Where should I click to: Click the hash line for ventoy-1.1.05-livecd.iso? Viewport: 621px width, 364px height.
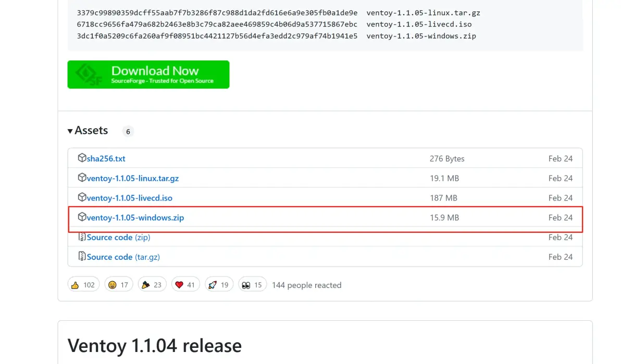tap(274, 24)
